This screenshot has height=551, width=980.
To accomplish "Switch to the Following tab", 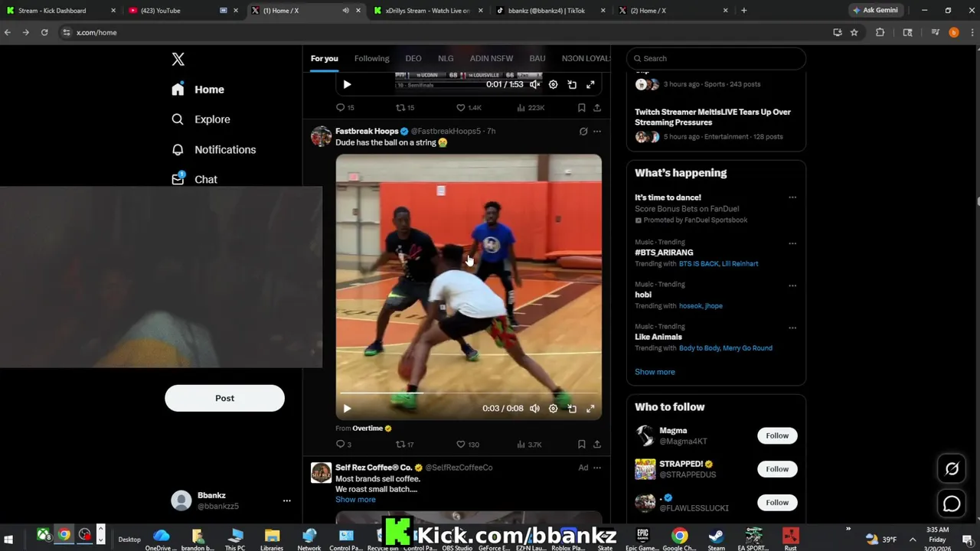I will click(x=371, y=58).
